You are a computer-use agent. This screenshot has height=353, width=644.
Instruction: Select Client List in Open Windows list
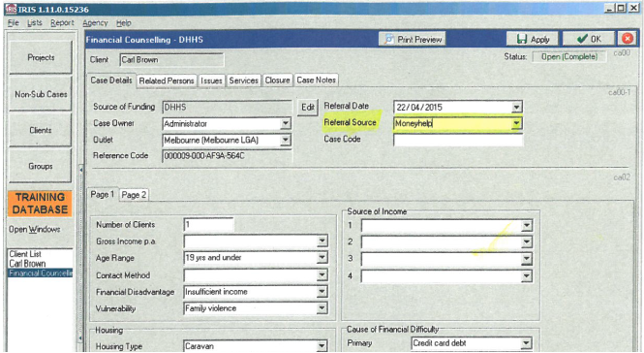[25, 254]
